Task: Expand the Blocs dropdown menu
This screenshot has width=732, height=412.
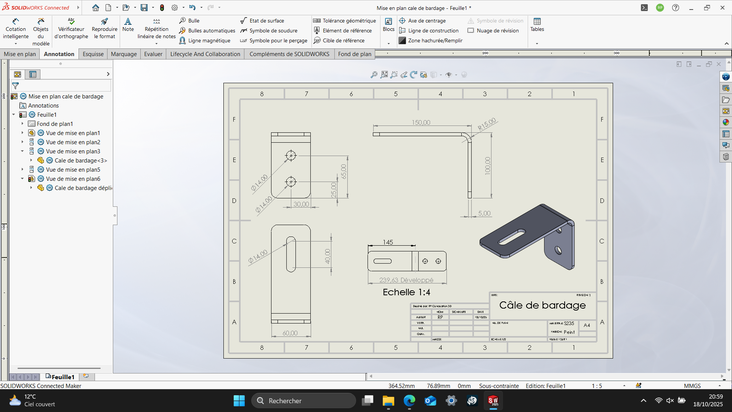Action: tap(388, 26)
